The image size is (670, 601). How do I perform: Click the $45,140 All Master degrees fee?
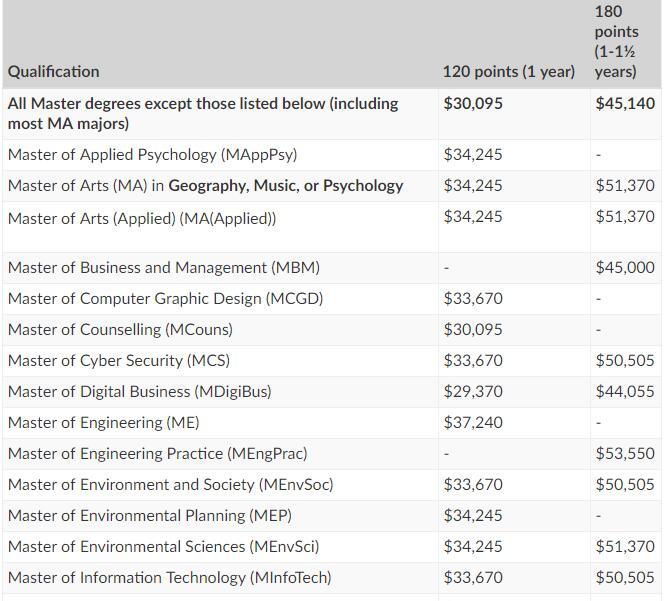pyautogui.click(x=625, y=103)
